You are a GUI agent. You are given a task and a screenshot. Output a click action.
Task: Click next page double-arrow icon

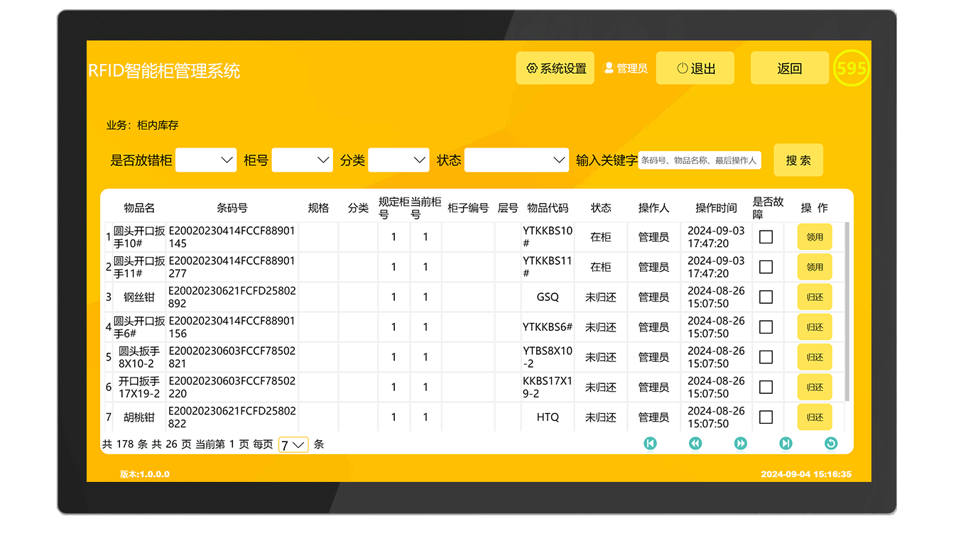(740, 444)
